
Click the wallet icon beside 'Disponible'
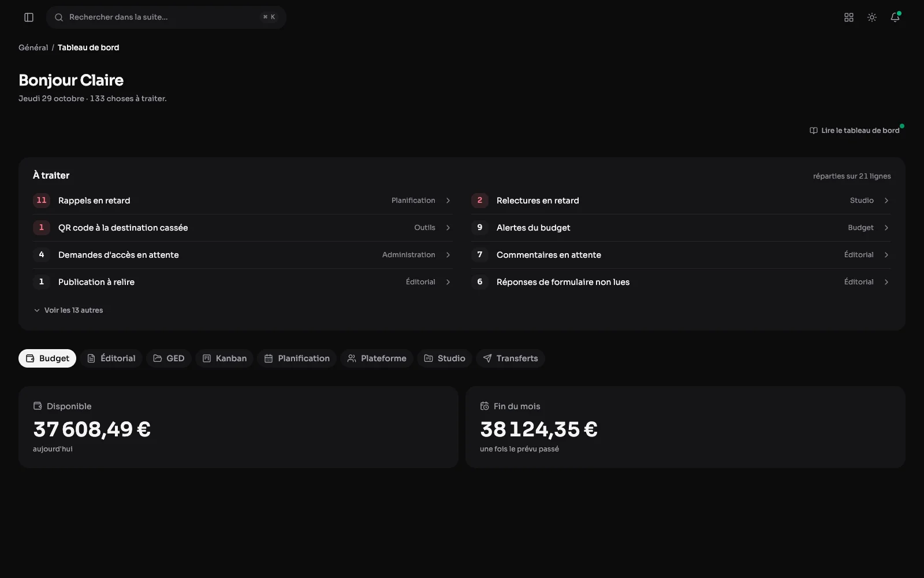coord(38,406)
